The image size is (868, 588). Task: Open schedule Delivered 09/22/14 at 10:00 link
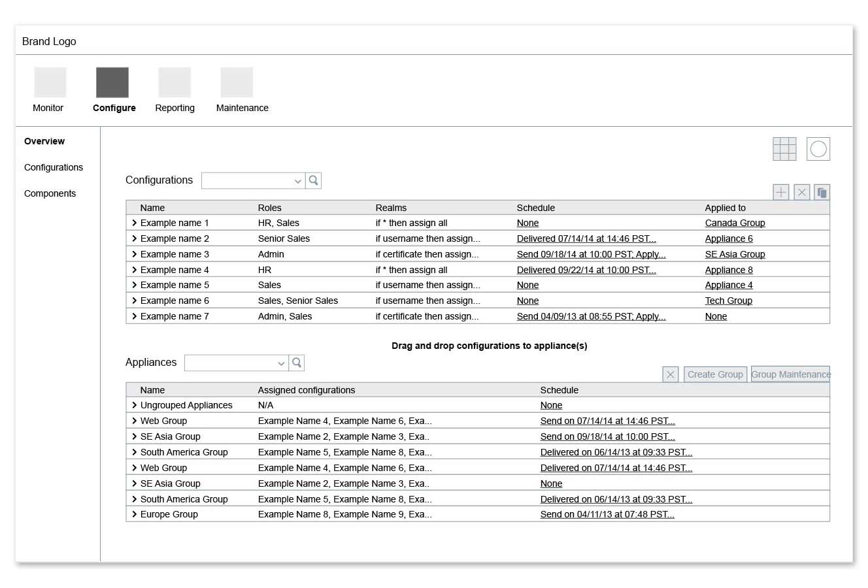pos(586,270)
